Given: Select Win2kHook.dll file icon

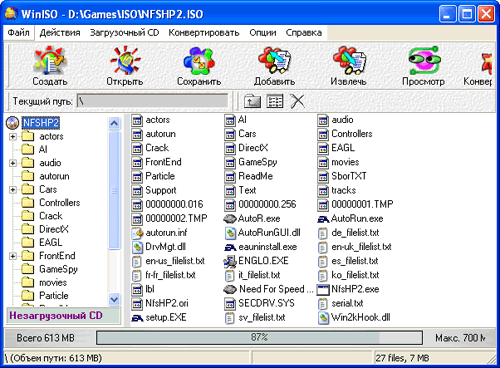Looking at the screenshot, I should (x=323, y=318).
